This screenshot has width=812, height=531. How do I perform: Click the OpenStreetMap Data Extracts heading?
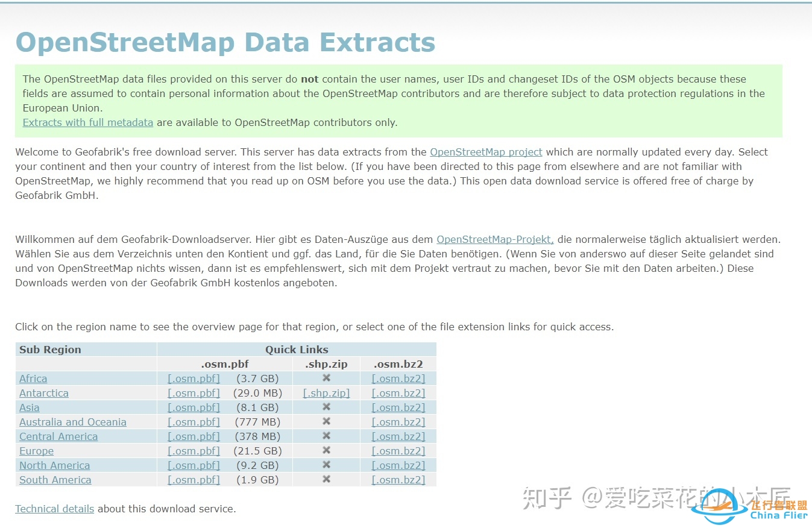[x=225, y=42]
